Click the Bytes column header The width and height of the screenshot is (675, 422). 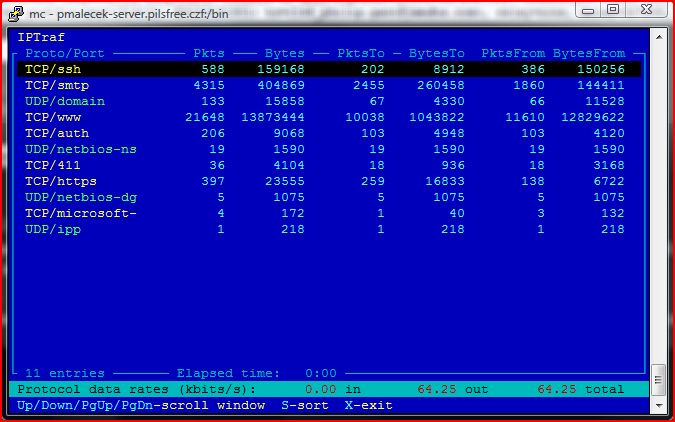(x=285, y=54)
